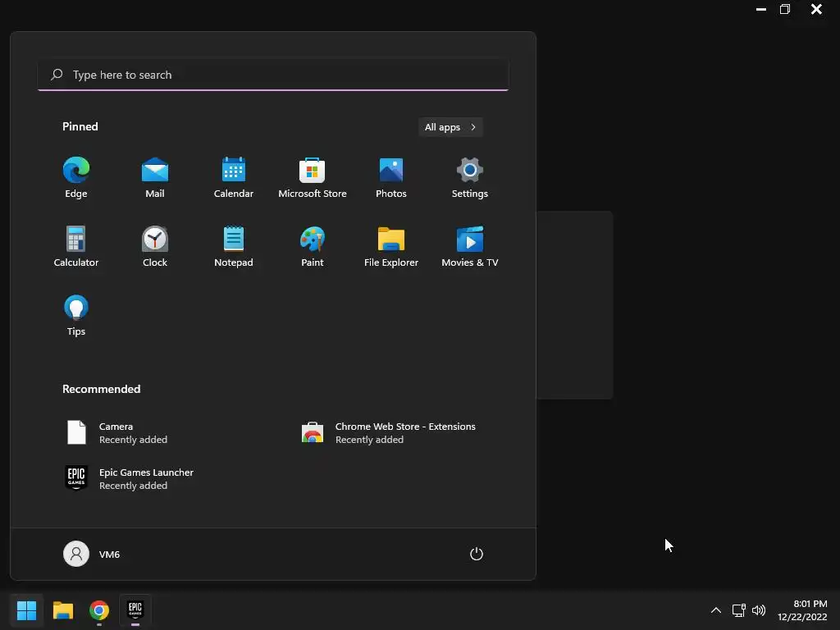
Task: Expand the All apps list
Action: [450, 127]
